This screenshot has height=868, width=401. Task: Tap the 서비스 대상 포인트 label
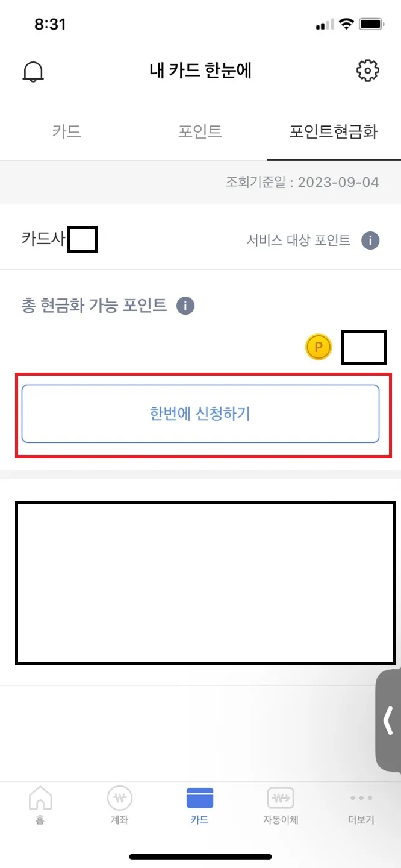pos(299,240)
